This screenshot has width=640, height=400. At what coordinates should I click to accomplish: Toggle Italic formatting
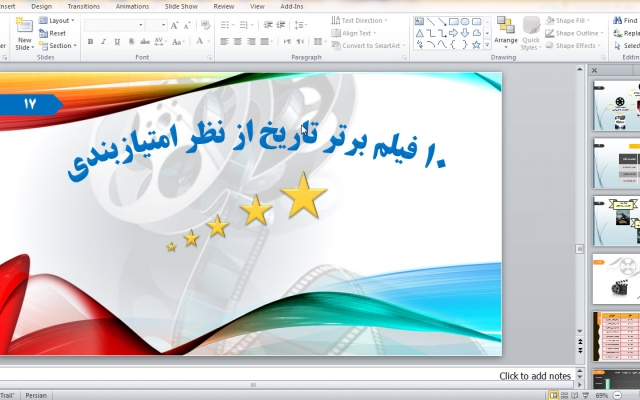click(x=104, y=42)
